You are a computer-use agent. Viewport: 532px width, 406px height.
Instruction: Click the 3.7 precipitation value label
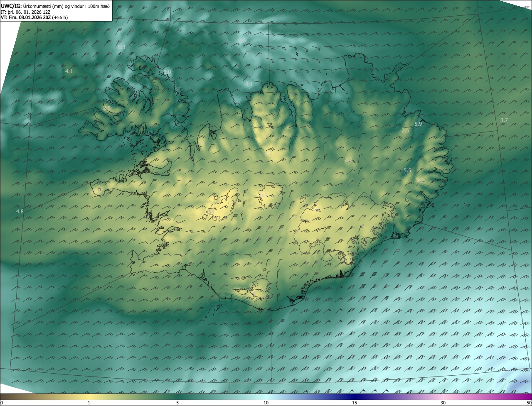pos(504,120)
